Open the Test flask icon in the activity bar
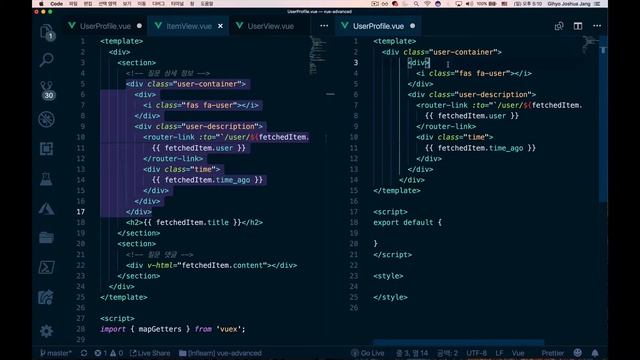 point(46,179)
